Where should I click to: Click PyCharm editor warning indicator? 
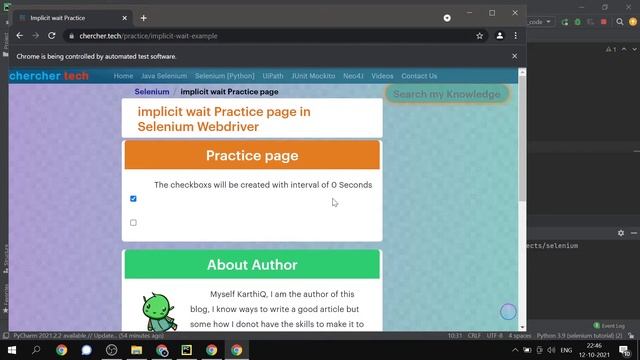pos(611,49)
